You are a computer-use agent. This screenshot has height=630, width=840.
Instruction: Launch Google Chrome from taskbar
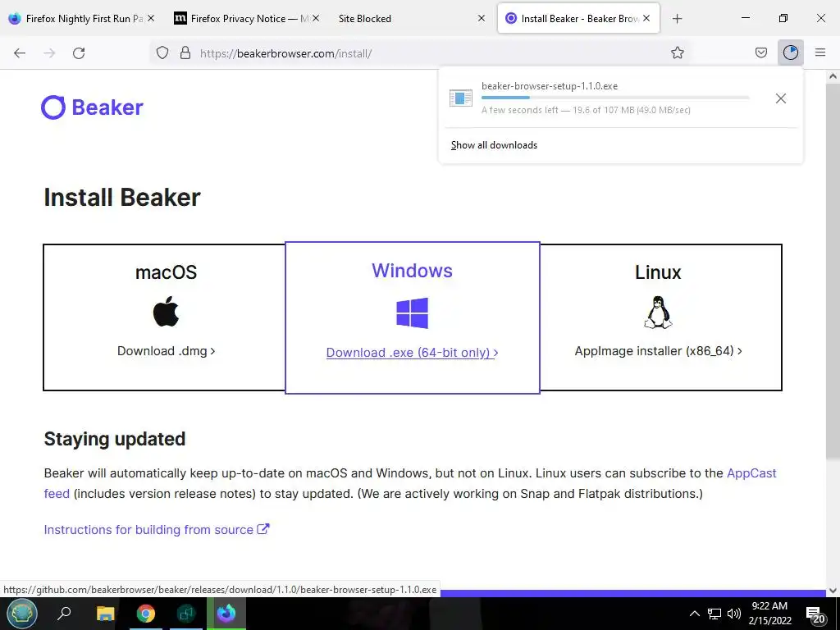tap(146, 614)
